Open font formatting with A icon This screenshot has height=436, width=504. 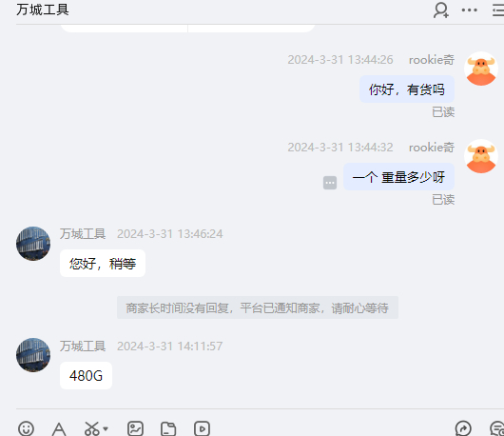[59, 429]
